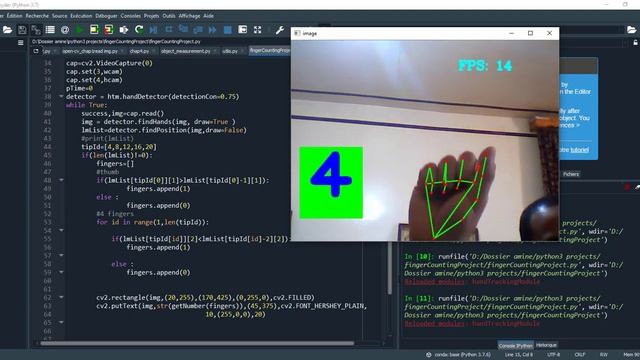Image resolution: width=640 pixels, height=360 pixels.
Task: Switch to the Fichiers pane tab
Action: pyautogui.click(x=571, y=174)
